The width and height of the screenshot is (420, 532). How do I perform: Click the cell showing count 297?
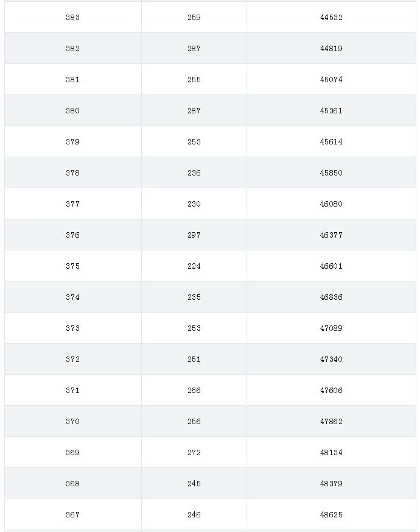coord(194,235)
